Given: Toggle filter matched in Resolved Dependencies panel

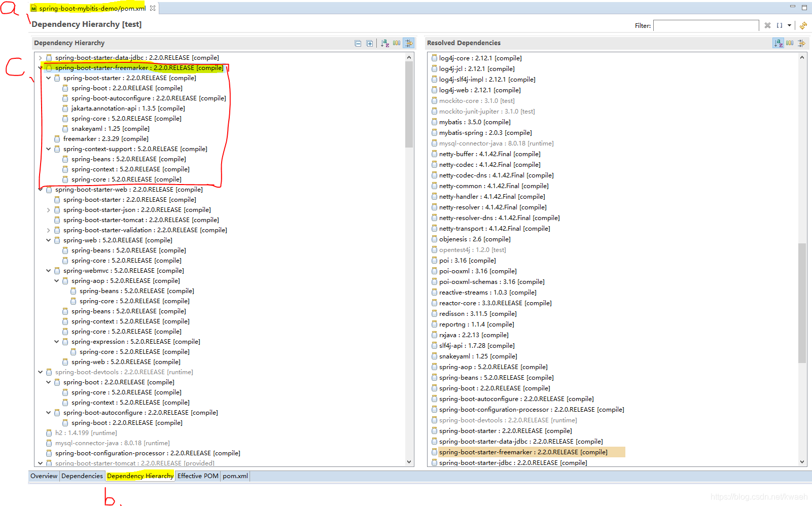Looking at the screenshot, I should (x=801, y=43).
